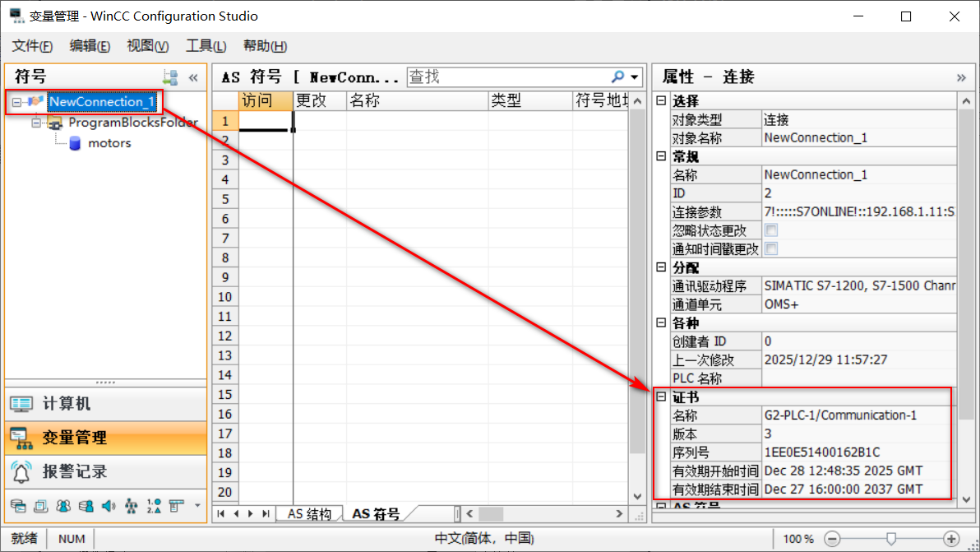Click the network topology icon in the bottom shortcut bar
This screenshot has height=552, width=980.
132,506
